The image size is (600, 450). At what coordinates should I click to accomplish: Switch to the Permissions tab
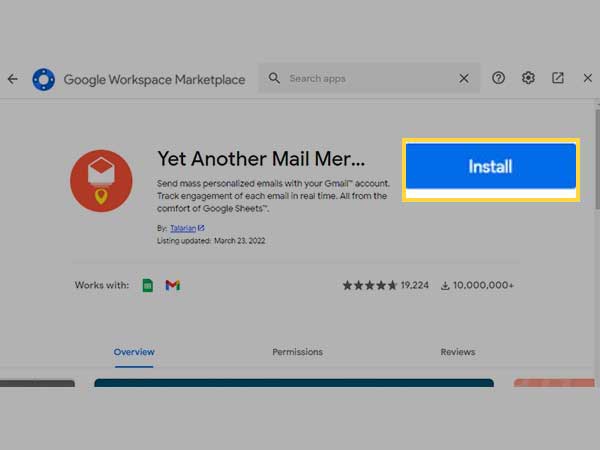(297, 352)
